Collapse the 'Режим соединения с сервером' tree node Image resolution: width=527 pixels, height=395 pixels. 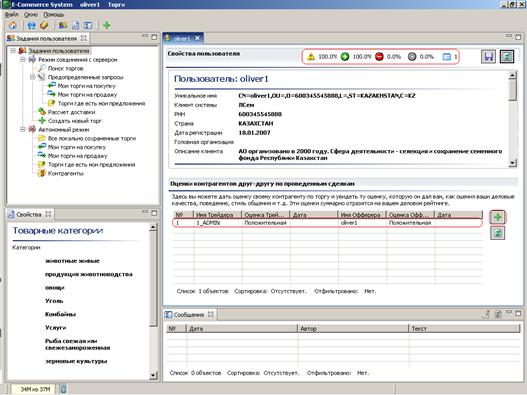pos(23,60)
